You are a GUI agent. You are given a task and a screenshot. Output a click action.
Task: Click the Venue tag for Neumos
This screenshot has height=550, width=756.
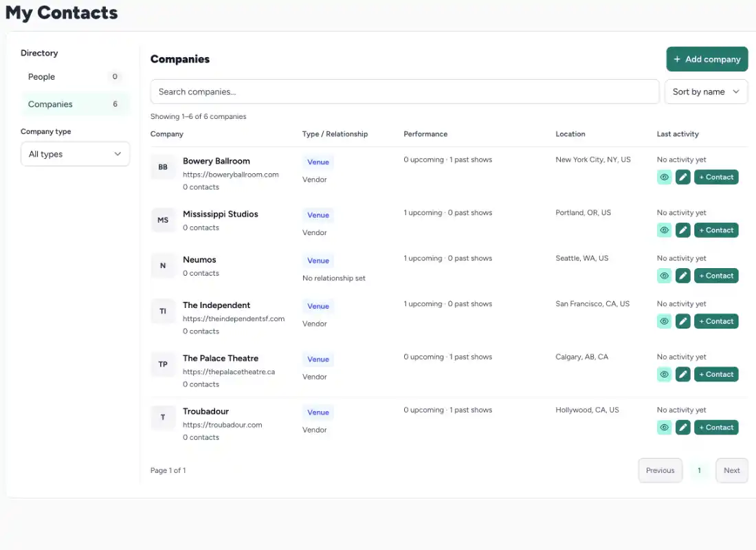[x=318, y=261]
